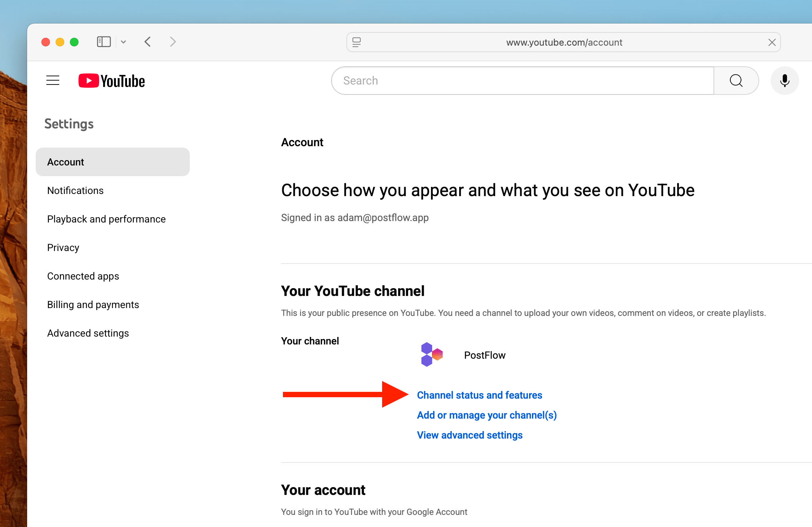Viewport: 812px width, 527px height.
Task: Open Playback and performance settings
Action: coord(106,219)
